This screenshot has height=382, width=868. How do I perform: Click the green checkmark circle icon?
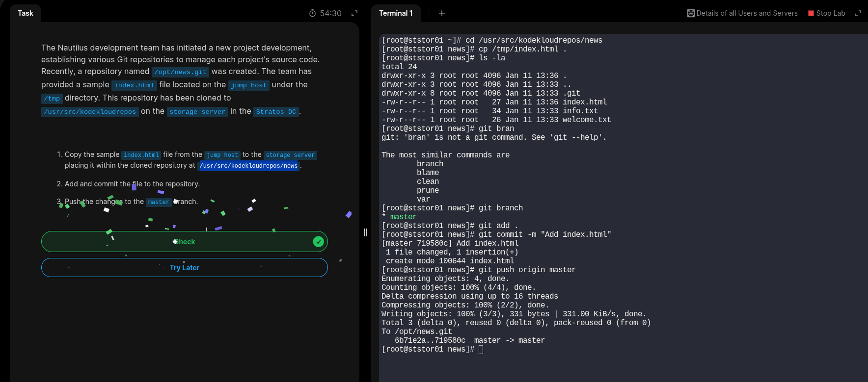[318, 241]
